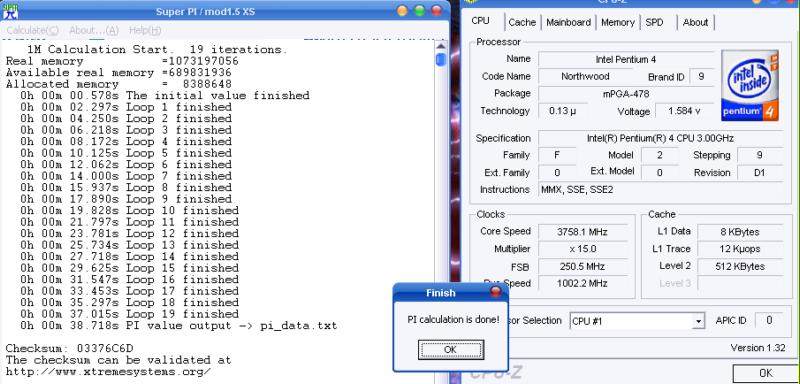Switch to the Mainboard tab in CPU-Z

coord(568,22)
